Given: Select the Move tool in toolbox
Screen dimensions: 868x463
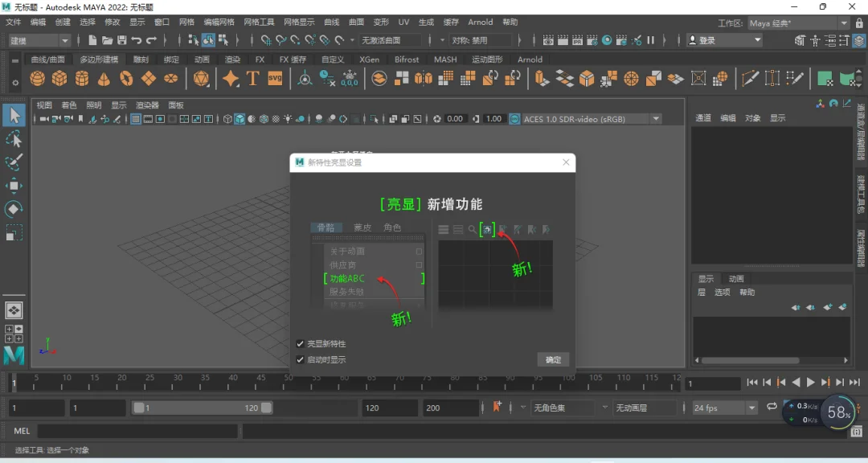Looking at the screenshot, I should coord(14,186).
